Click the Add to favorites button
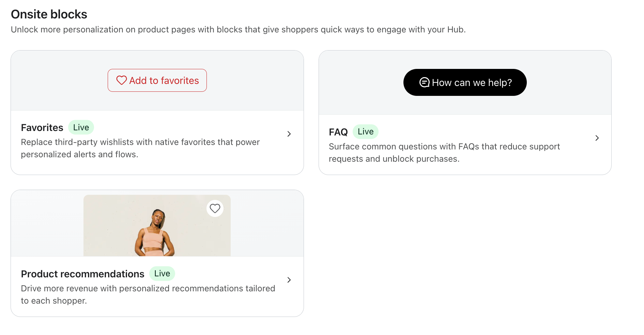This screenshot has width=644, height=335. (x=157, y=81)
